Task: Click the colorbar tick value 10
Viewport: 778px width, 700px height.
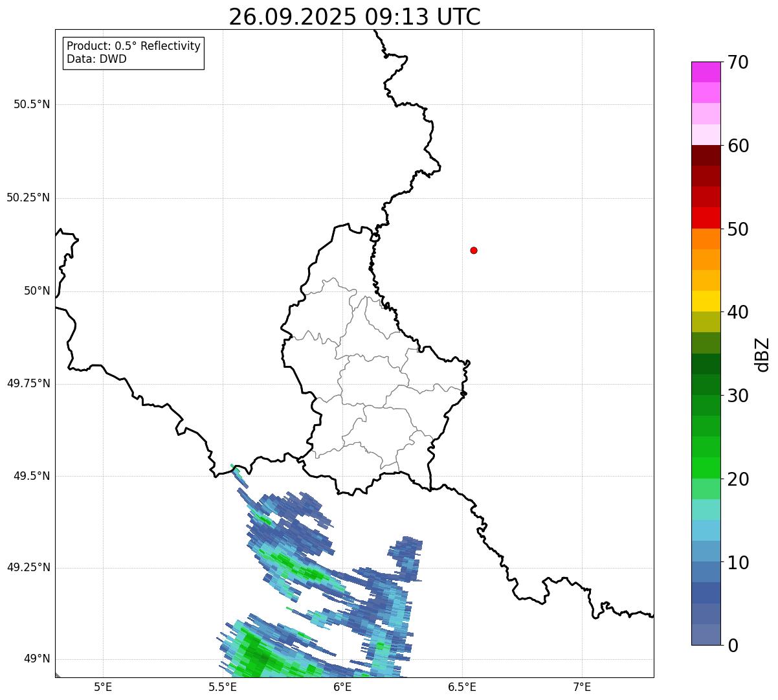Action: [737, 562]
